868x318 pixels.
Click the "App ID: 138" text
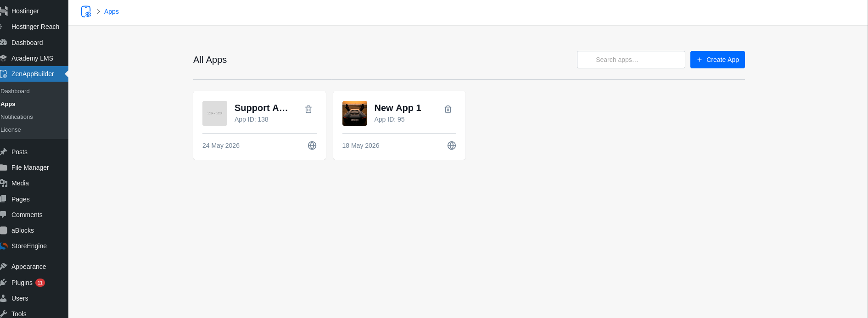click(x=252, y=119)
